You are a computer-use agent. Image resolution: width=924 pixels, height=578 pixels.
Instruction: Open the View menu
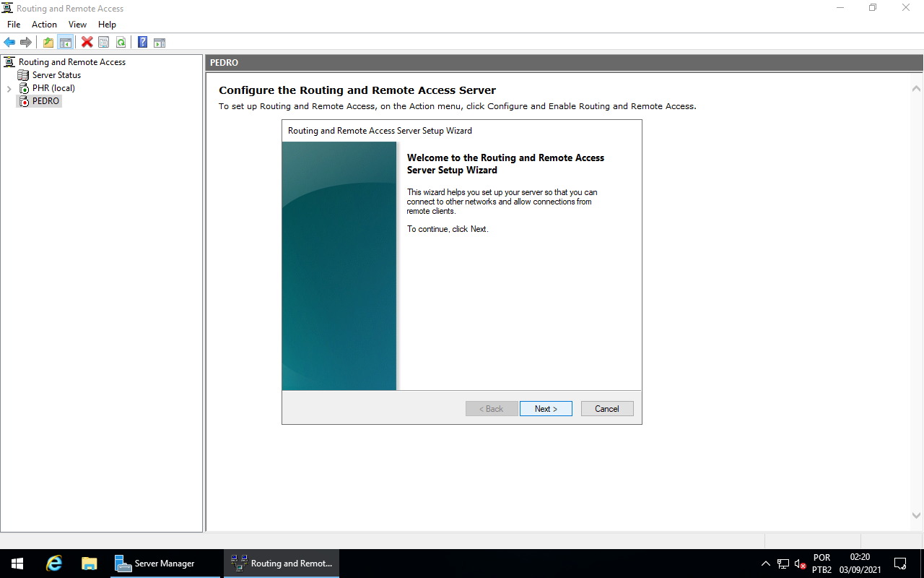[x=77, y=24]
